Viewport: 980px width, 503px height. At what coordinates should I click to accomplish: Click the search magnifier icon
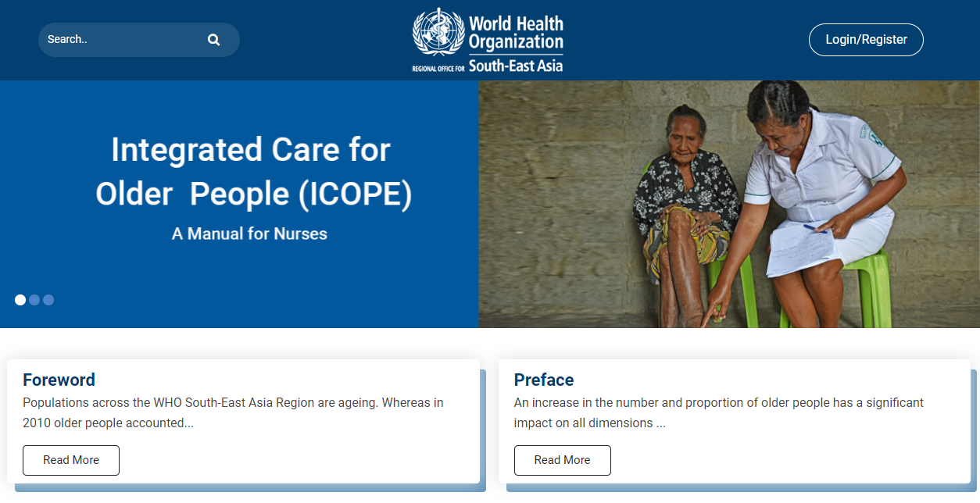point(213,39)
